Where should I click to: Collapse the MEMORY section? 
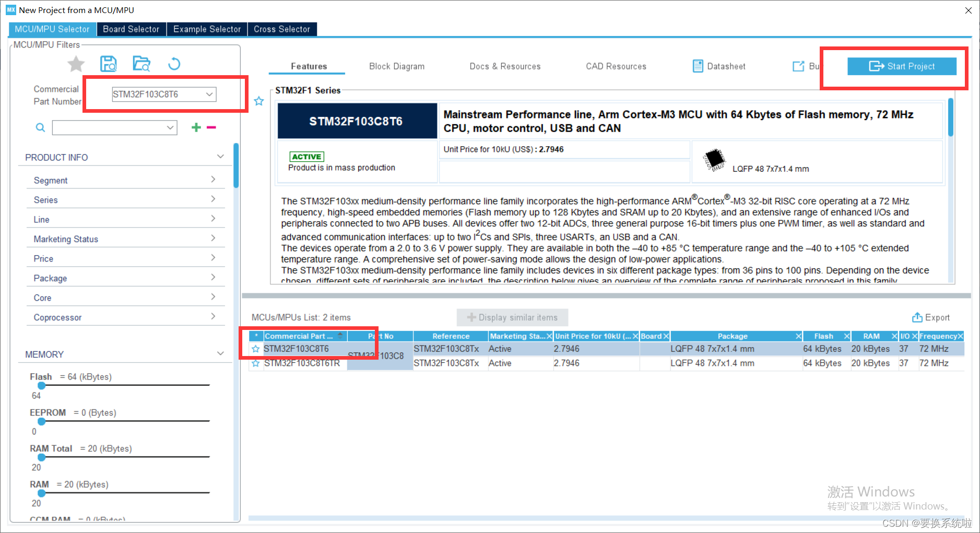click(x=220, y=353)
